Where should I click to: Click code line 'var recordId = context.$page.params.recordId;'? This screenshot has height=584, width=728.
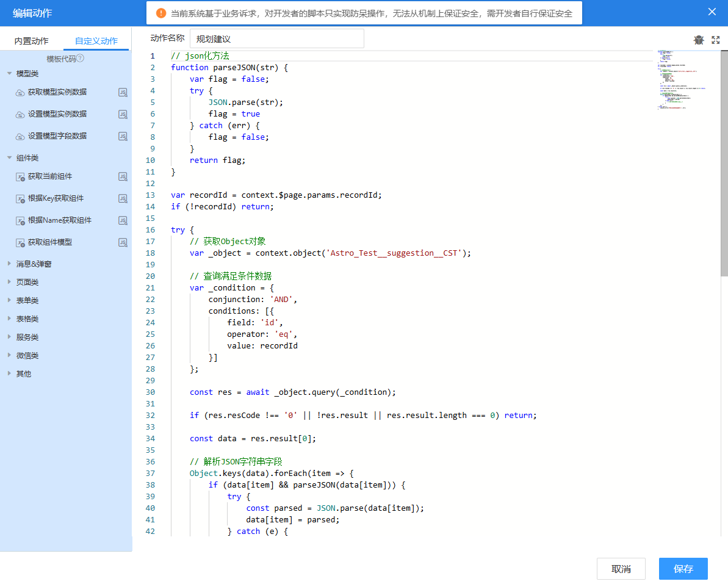pyautogui.click(x=276, y=195)
